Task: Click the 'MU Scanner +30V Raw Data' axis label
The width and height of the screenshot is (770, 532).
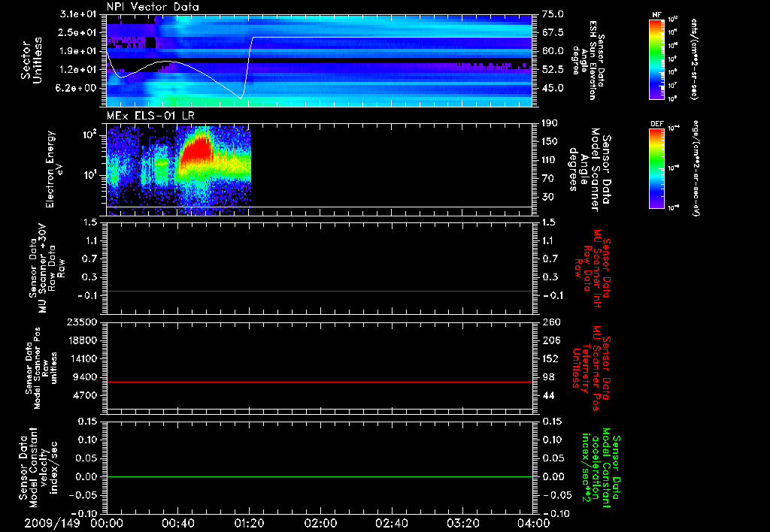Action: (x=46, y=268)
